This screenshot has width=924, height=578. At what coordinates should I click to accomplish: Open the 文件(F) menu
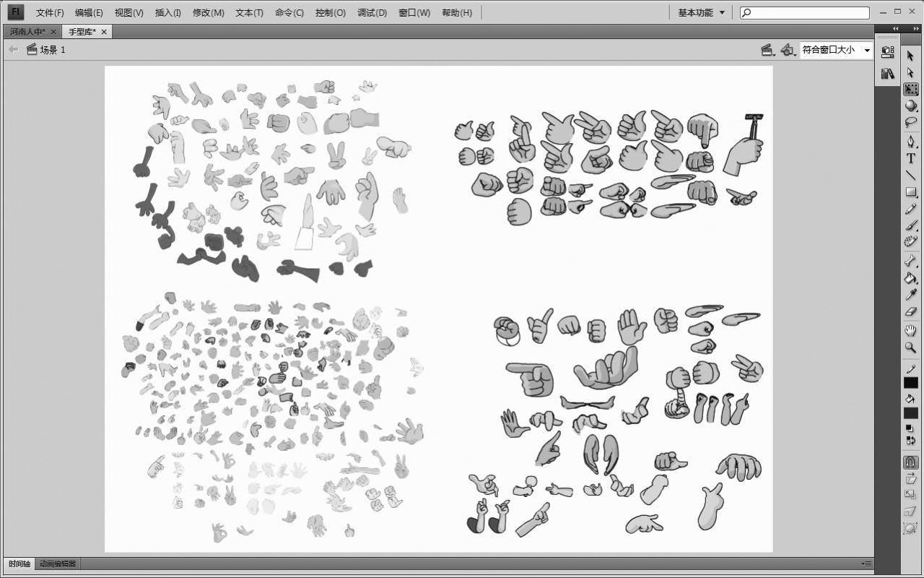50,13
